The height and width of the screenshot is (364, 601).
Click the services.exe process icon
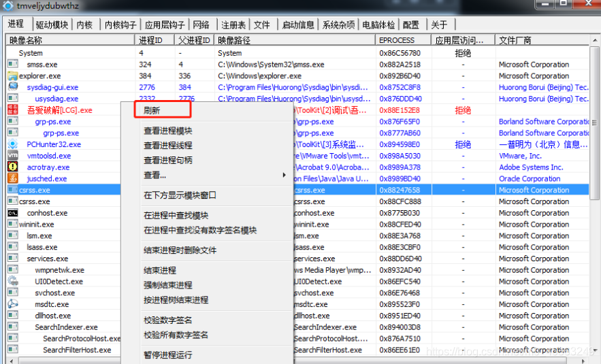click(x=13, y=258)
